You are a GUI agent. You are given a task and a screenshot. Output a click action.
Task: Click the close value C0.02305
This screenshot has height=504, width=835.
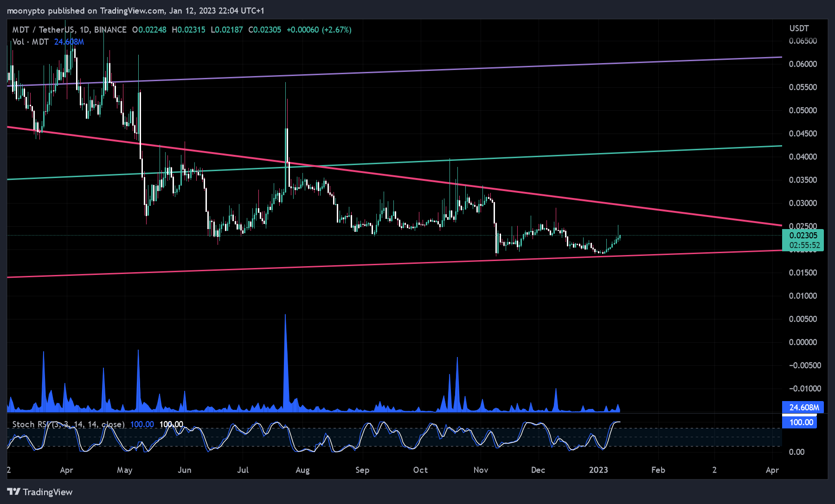point(265,30)
